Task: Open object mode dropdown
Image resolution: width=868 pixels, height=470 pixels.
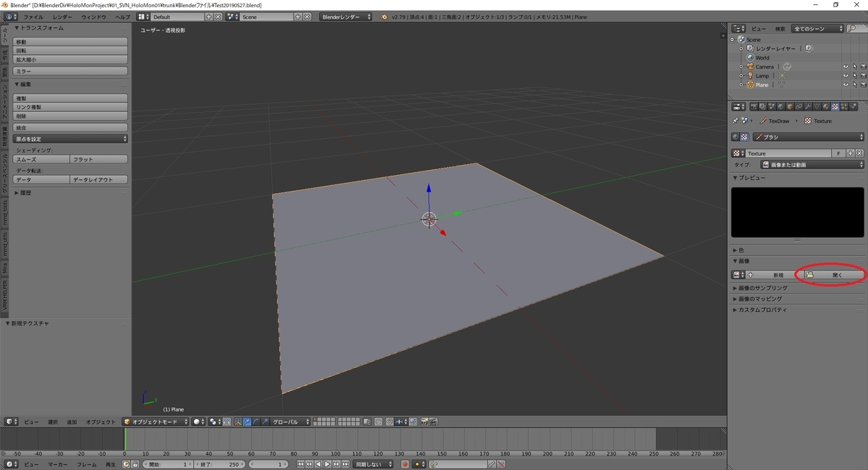Action: click(x=156, y=422)
